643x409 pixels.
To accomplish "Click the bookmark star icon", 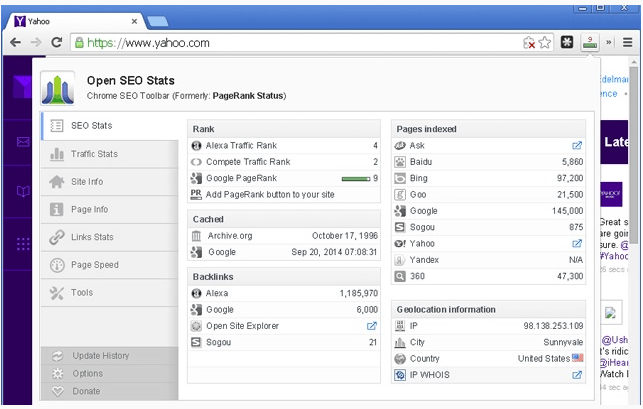I will pyautogui.click(x=545, y=43).
